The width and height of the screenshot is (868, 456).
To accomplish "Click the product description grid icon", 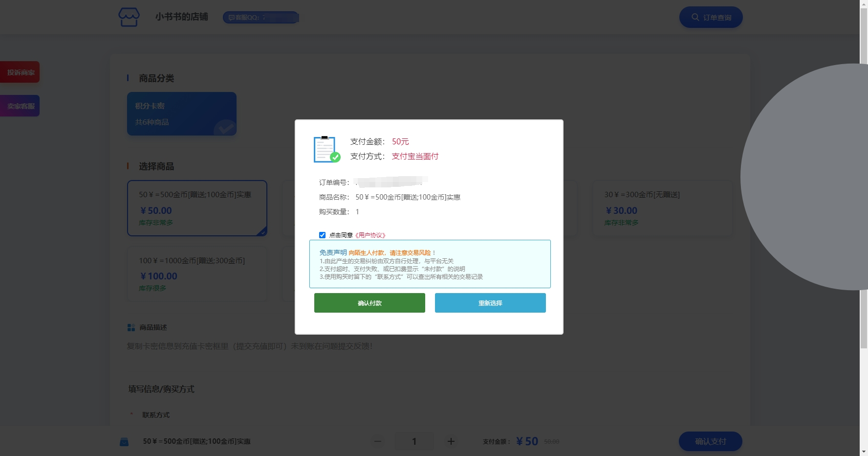I will pyautogui.click(x=131, y=327).
